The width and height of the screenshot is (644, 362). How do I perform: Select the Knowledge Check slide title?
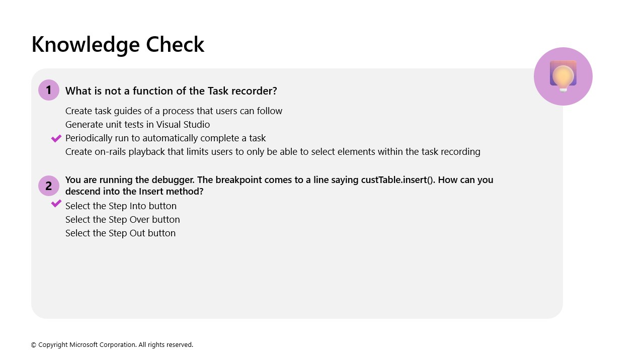118,44
